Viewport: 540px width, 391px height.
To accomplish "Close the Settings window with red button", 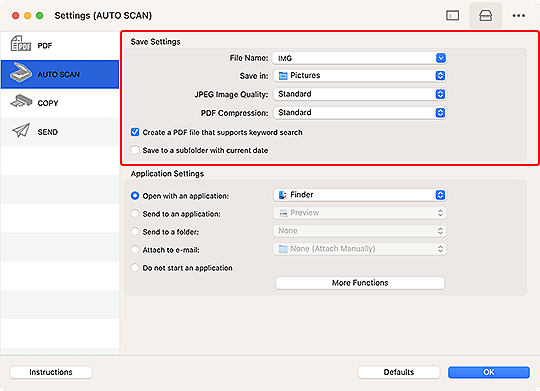I will click(x=15, y=16).
